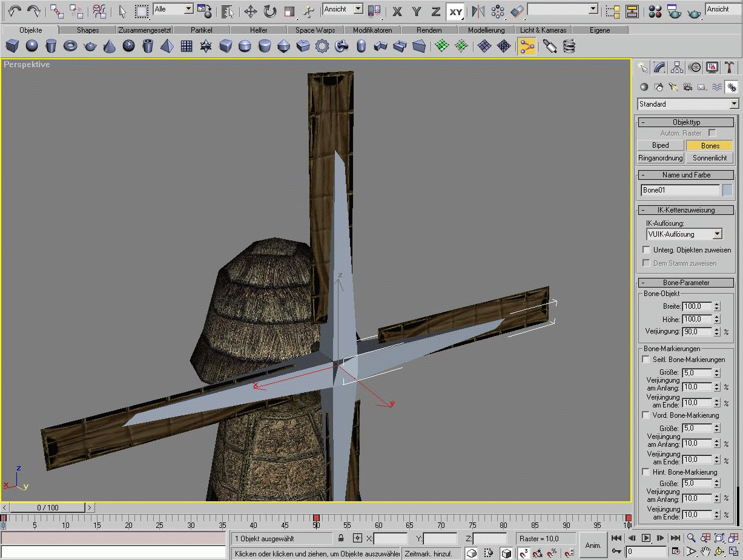Open the Alle selection filter dropdown

click(x=188, y=9)
